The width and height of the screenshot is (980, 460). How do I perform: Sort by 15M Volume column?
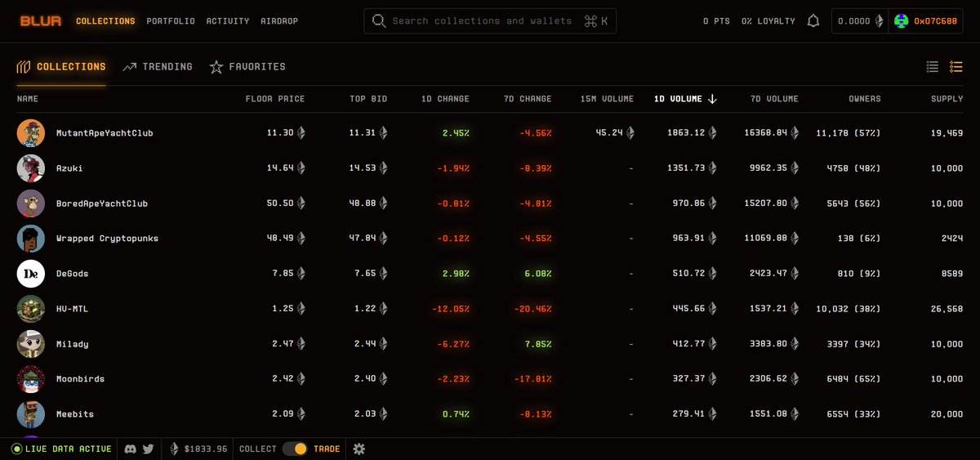(x=607, y=99)
